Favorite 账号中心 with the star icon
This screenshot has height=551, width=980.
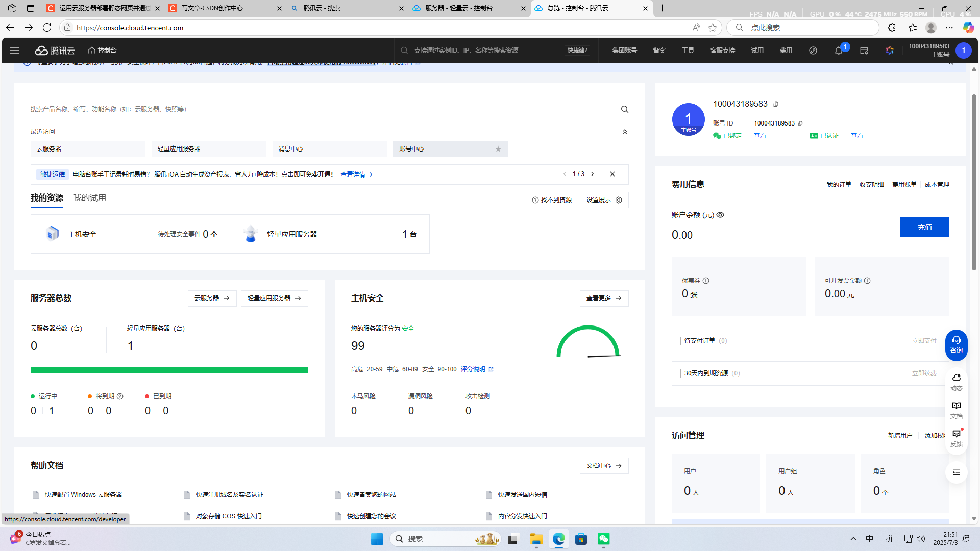[498, 149]
